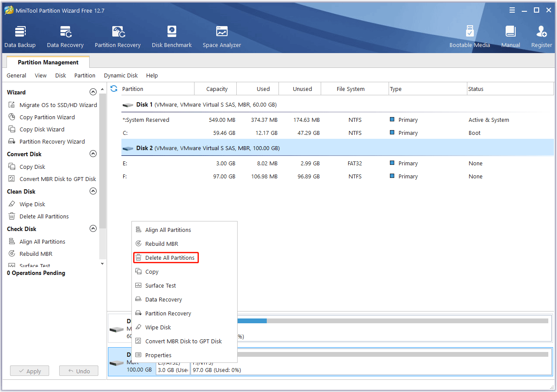Click the Disk 2 drive icon in the partition list

[128, 148]
